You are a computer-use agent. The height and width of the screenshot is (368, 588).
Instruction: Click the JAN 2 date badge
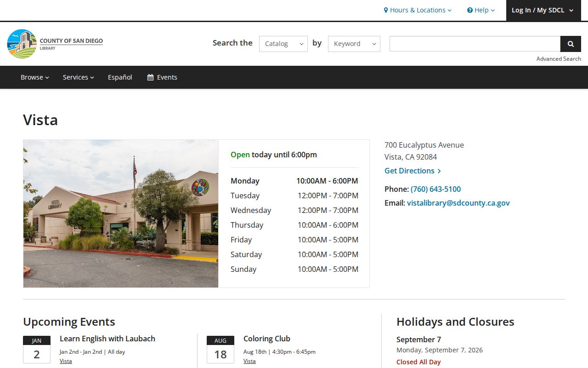pos(37,350)
